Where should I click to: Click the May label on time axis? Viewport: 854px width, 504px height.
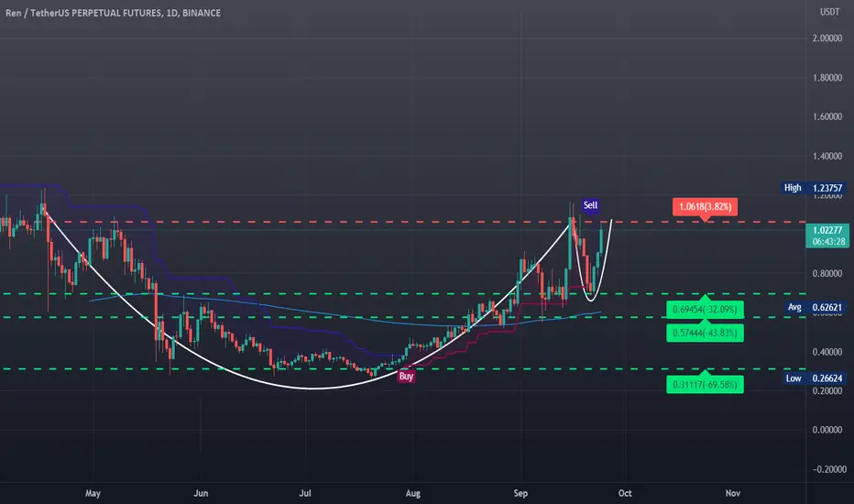(93, 493)
